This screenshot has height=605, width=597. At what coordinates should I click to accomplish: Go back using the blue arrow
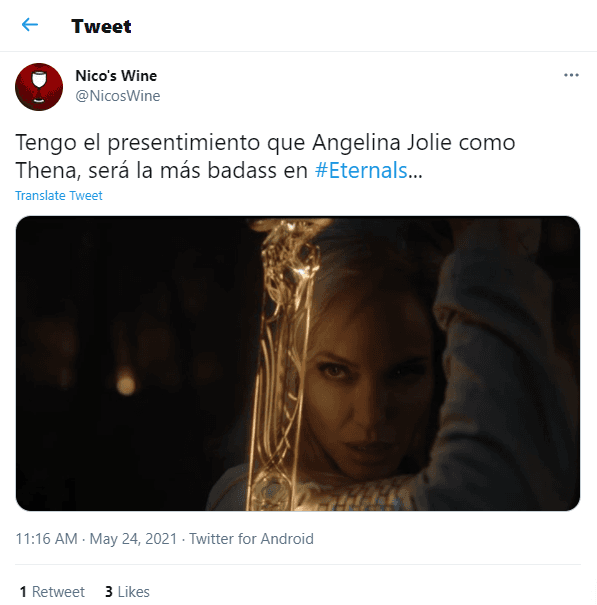pyautogui.click(x=30, y=25)
